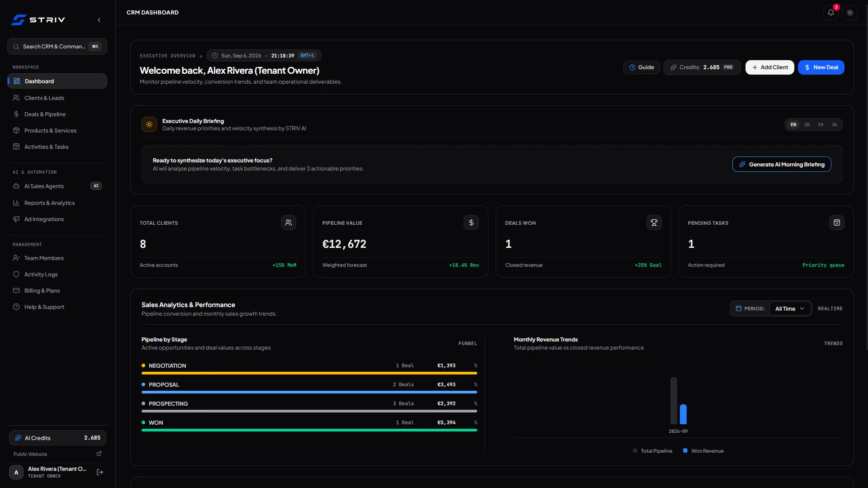Click the Deals Won trophy icon

pos(654,223)
